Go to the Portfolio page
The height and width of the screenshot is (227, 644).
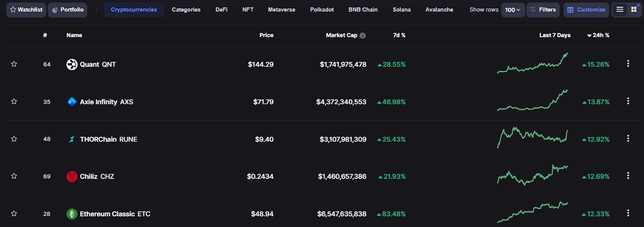coord(68,10)
